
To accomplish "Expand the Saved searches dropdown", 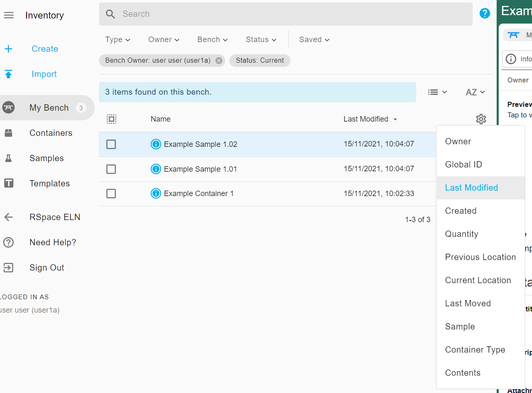I will [x=314, y=40].
